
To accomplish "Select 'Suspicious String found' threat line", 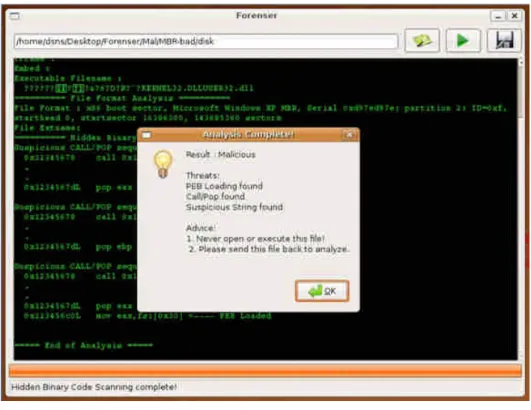I will coord(234,207).
